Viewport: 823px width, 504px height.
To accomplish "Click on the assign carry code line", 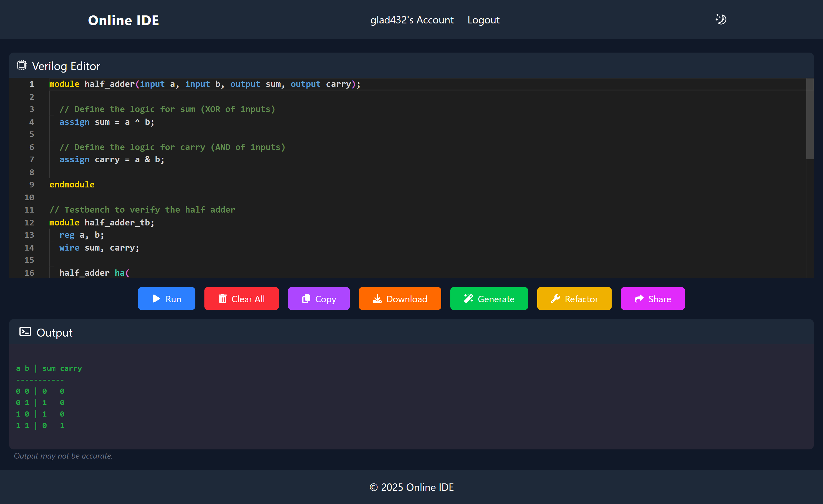I will pos(112,160).
